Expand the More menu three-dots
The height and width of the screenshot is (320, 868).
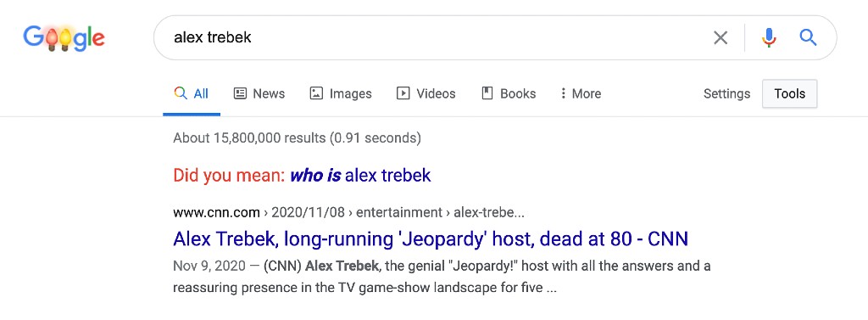563,93
